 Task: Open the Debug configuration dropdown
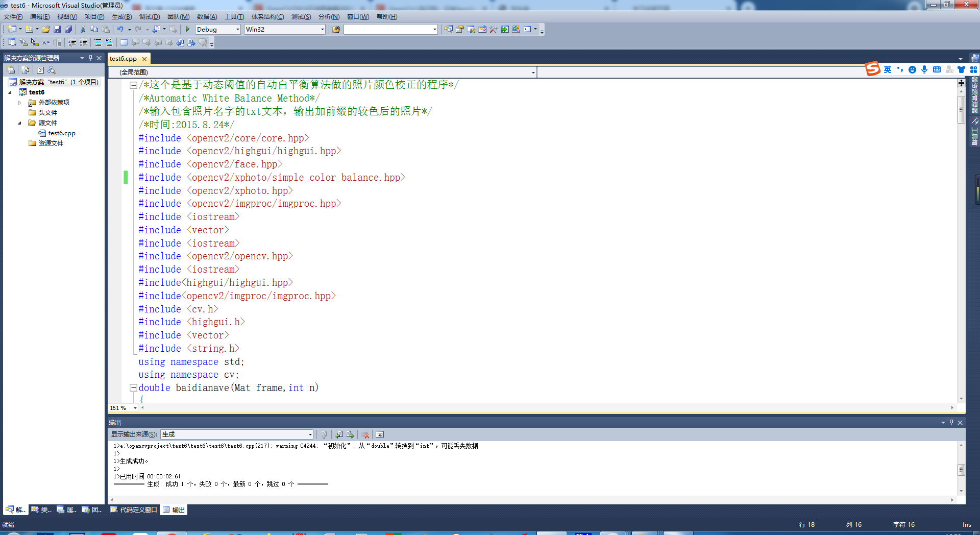238,30
